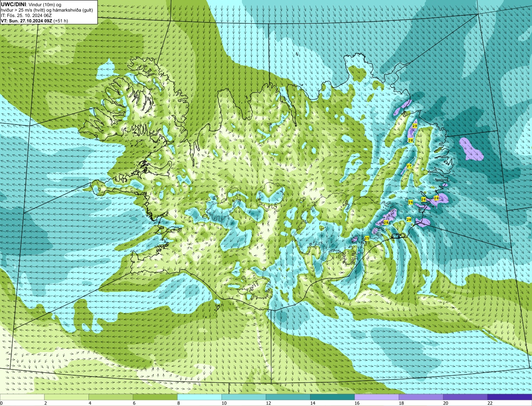
Task: Click the 16–18 m/s lavender legend swatch
Action: [377, 397]
